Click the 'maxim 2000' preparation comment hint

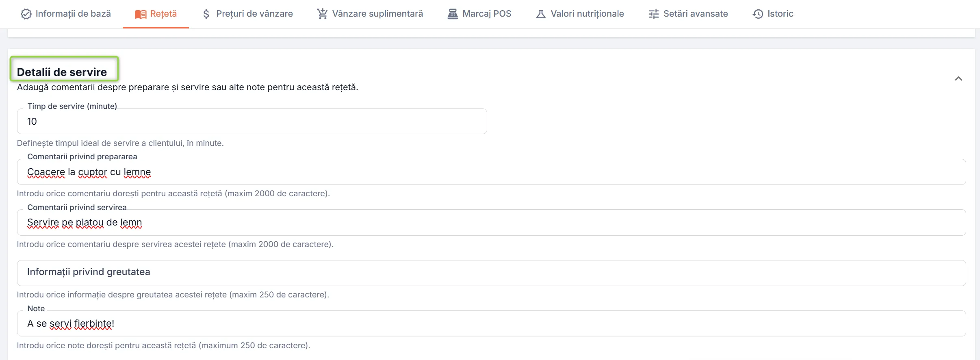pos(173,193)
